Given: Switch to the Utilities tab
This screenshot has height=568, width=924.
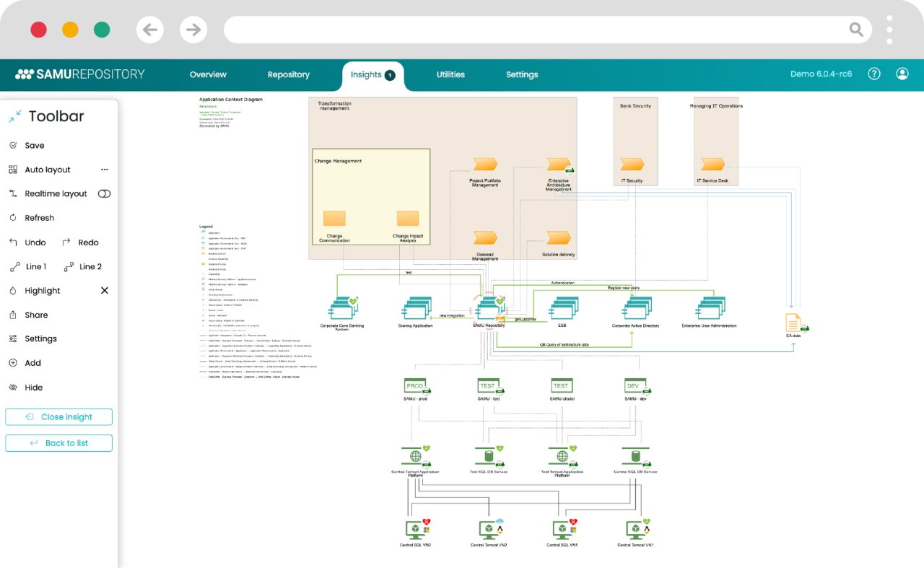Looking at the screenshot, I should click(x=450, y=74).
